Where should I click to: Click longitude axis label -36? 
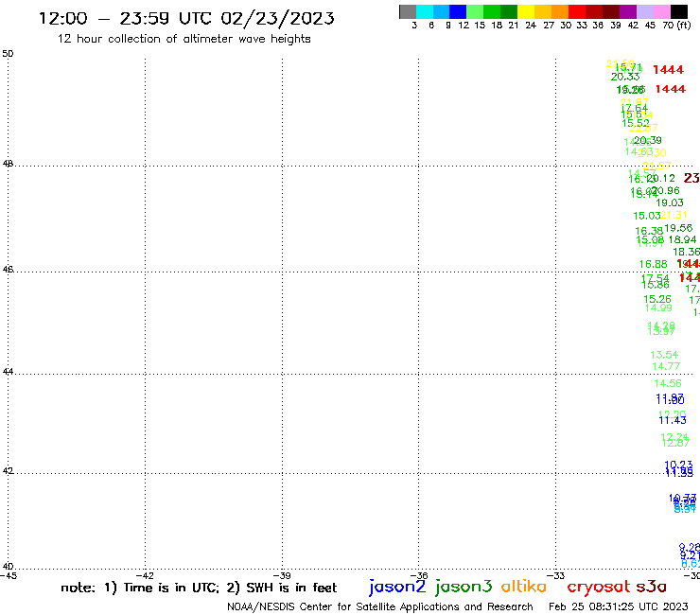coord(419,575)
